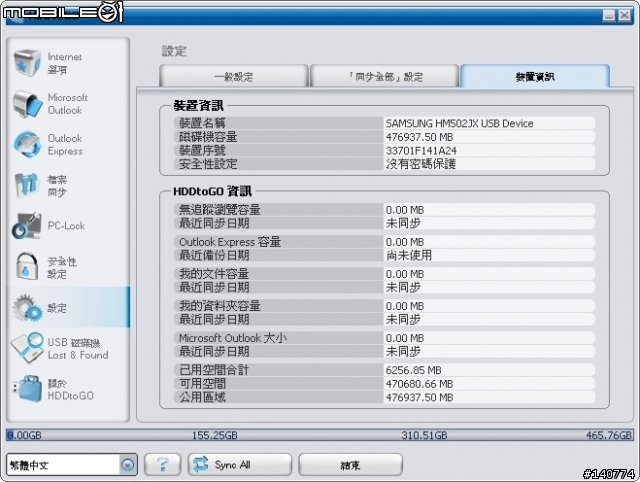
Task: Open the Internet 選項 sidebar label
Action: click(x=64, y=63)
